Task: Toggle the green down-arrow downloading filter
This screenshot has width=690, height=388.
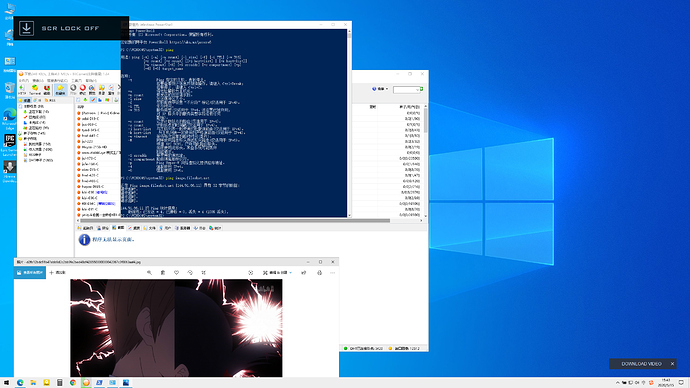Action: coord(85,100)
